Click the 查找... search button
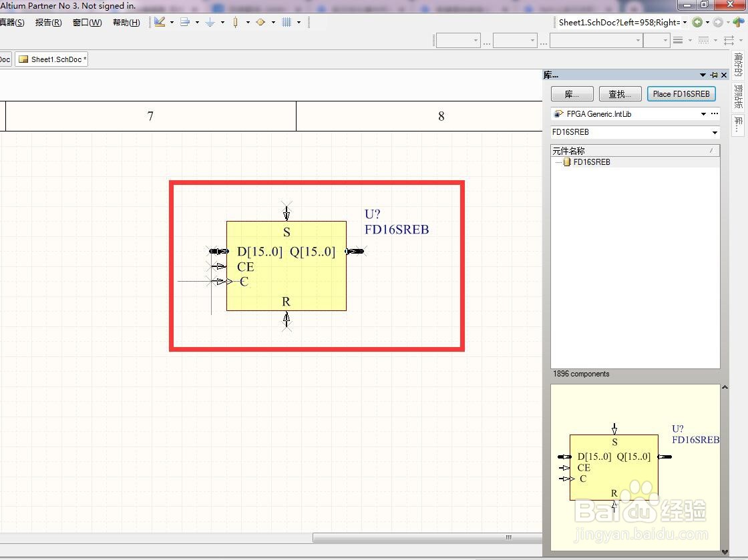The width and height of the screenshot is (748, 560). click(x=620, y=94)
